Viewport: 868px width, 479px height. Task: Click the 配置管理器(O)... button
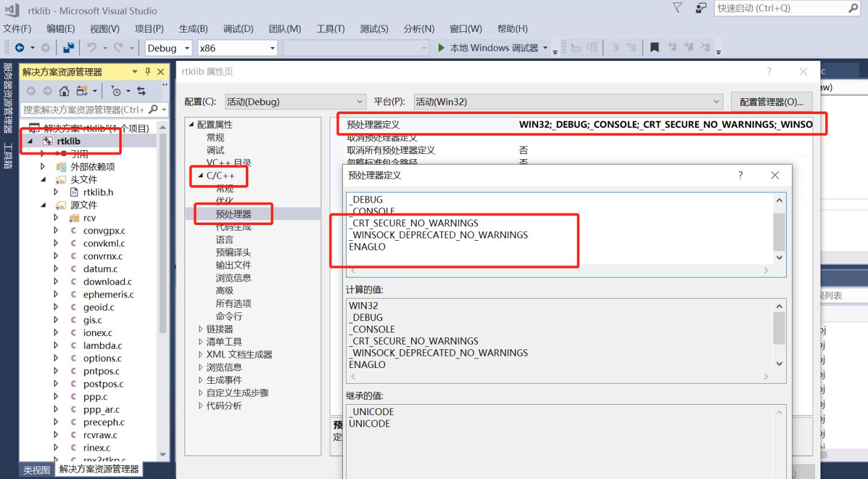click(x=772, y=102)
